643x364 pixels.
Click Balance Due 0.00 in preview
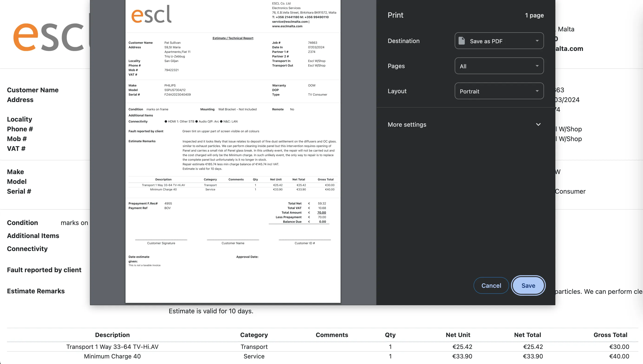click(x=322, y=222)
